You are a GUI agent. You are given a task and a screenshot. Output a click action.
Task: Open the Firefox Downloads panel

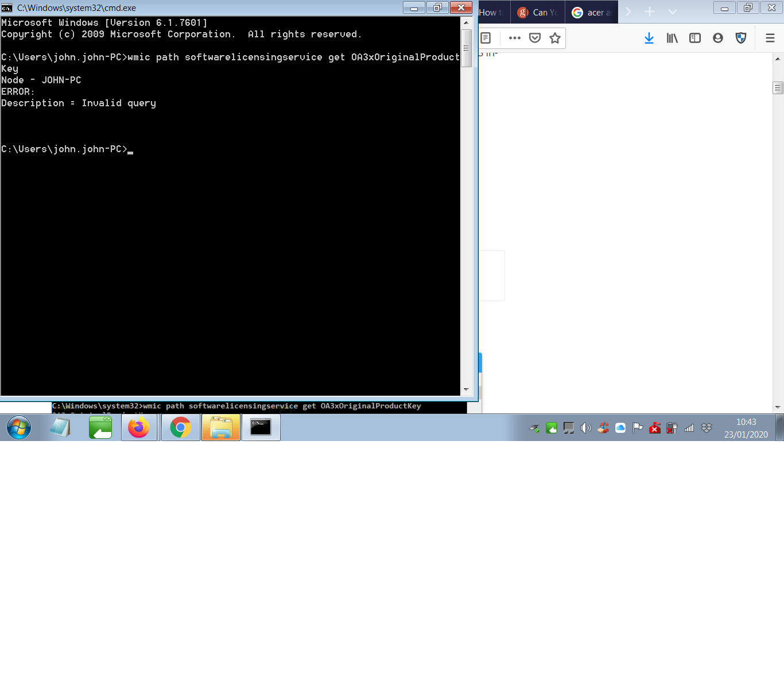[x=649, y=38]
